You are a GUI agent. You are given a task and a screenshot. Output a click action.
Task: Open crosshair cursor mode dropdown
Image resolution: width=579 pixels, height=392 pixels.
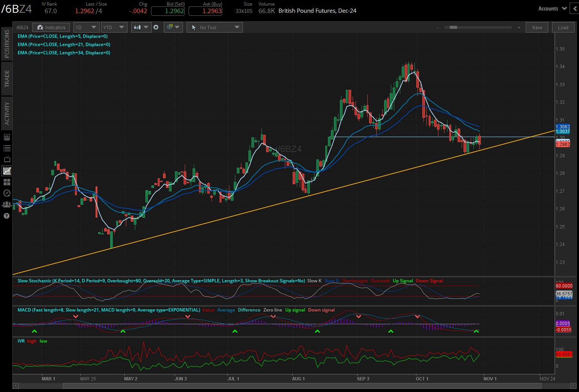pyautogui.click(x=173, y=27)
